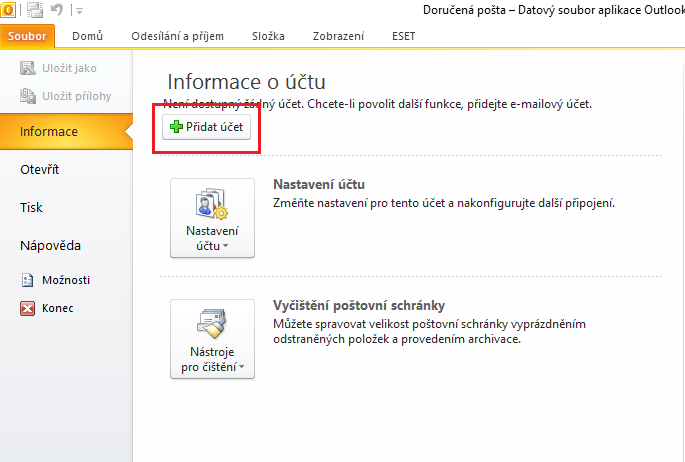This screenshot has width=685, height=462.
Task: Click the red Konec exit icon
Action: [27, 309]
